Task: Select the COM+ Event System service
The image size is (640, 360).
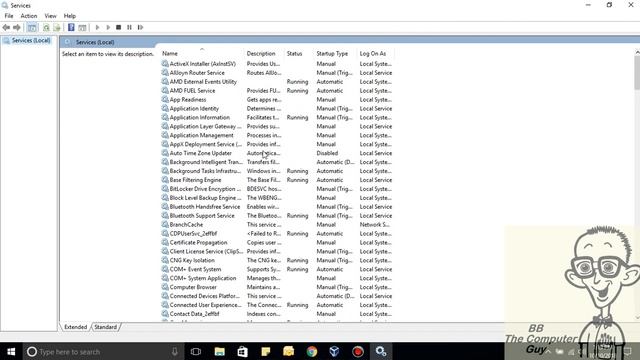Action: click(195, 269)
